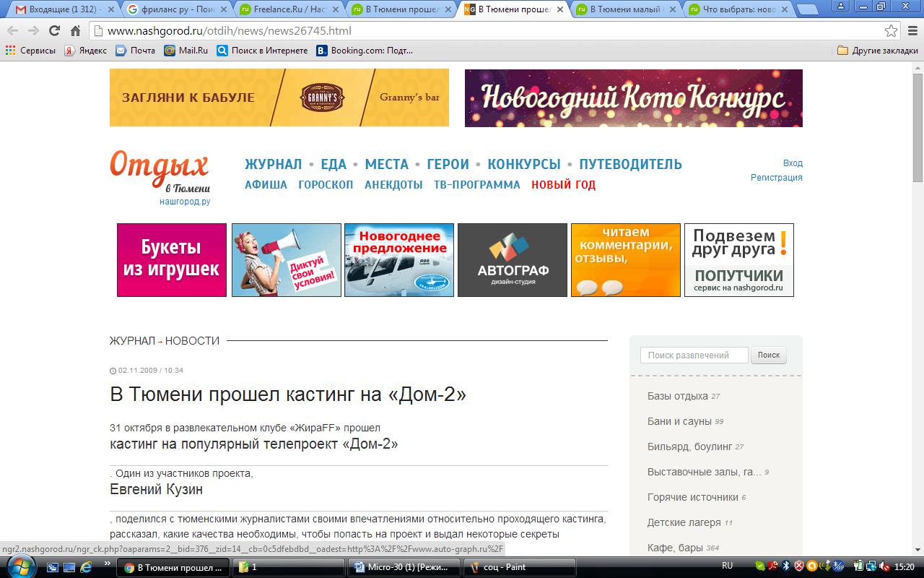Open the ПУТЕВОДИТЕЛЬ menu section
The image size is (924, 578).
630,164
